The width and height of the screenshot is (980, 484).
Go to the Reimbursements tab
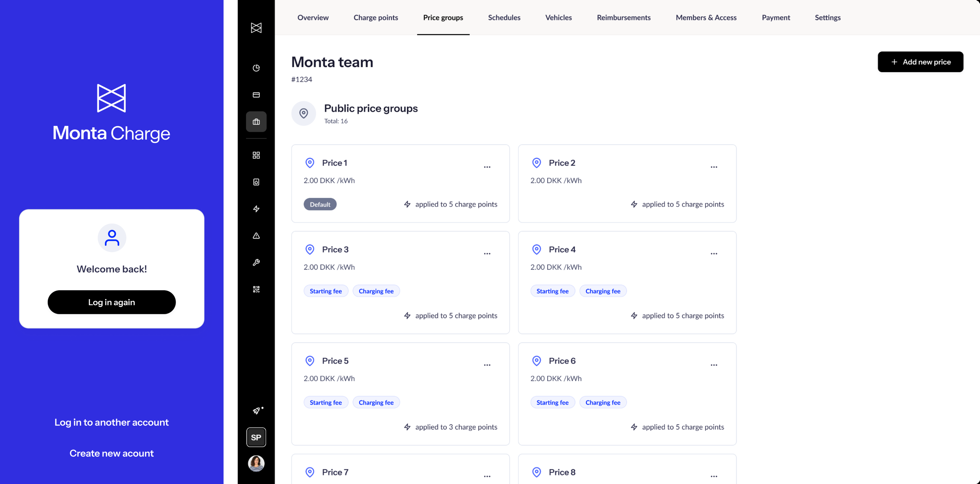[x=624, y=17]
